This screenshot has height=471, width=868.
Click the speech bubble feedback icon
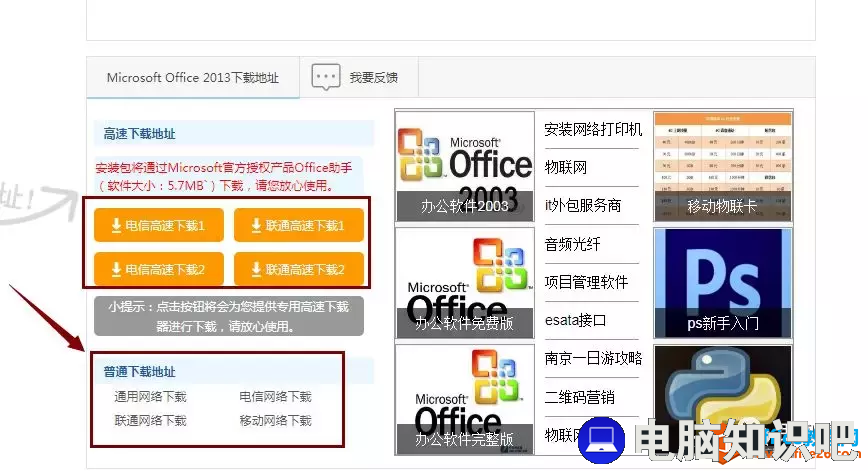[326, 77]
